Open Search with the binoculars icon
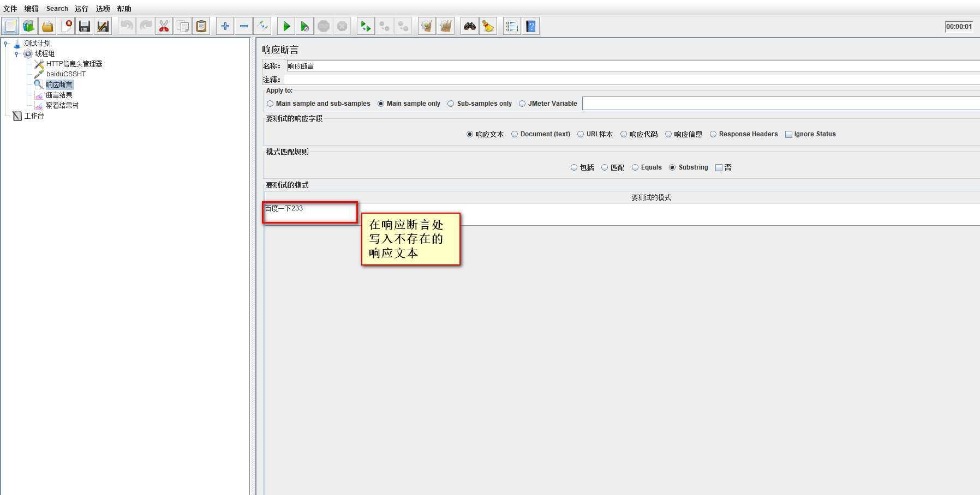The height and width of the screenshot is (495, 980). (x=469, y=26)
